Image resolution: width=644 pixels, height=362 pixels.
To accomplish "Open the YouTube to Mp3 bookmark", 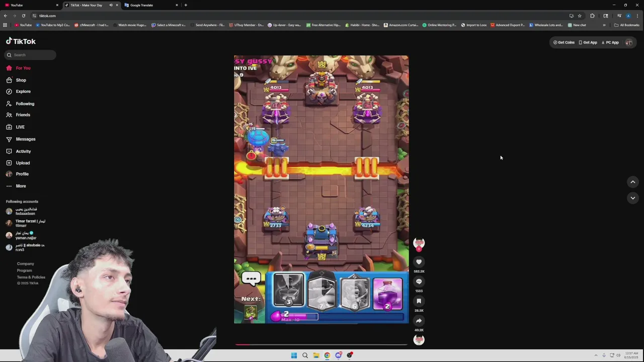I will (52, 25).
